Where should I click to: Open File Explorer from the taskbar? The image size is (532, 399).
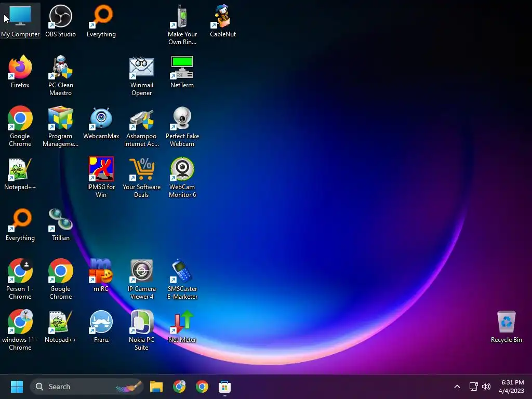156,387
